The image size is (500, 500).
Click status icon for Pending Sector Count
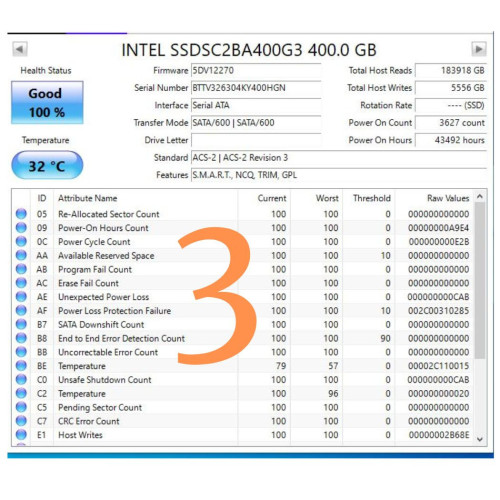21,407
